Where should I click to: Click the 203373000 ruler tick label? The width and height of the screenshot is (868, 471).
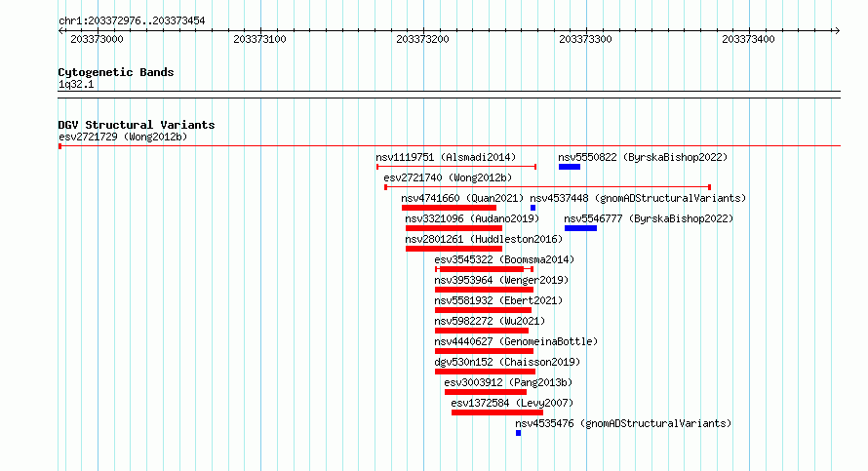(x=97, y=39)
